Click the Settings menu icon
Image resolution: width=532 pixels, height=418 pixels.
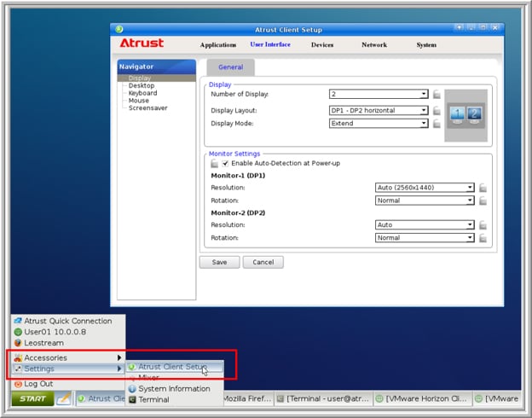18,369
